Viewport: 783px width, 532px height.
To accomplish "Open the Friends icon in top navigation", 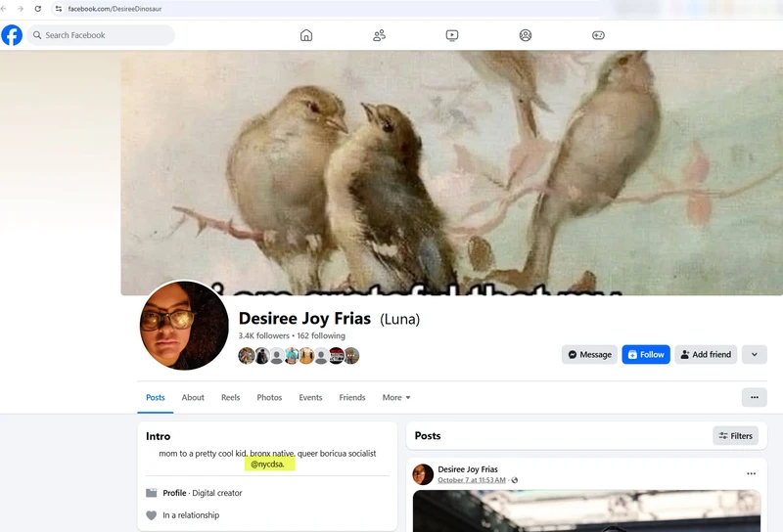I will click(x=379, y=35).
